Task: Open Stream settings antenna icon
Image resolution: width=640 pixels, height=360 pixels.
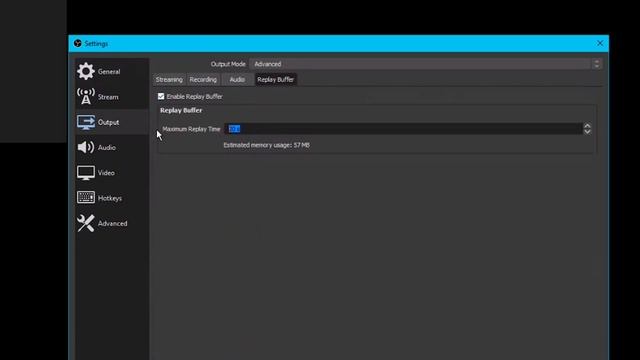Action: [86, 97]
